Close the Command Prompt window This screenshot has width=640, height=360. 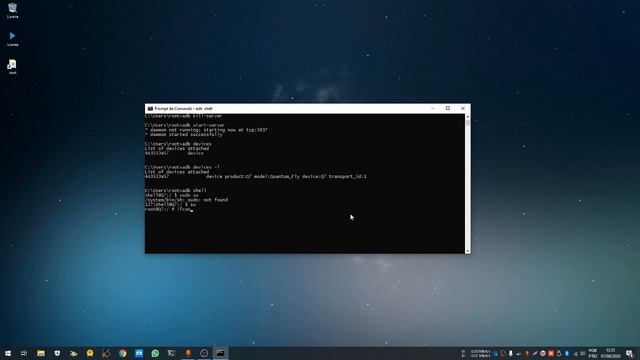(463, 109)
